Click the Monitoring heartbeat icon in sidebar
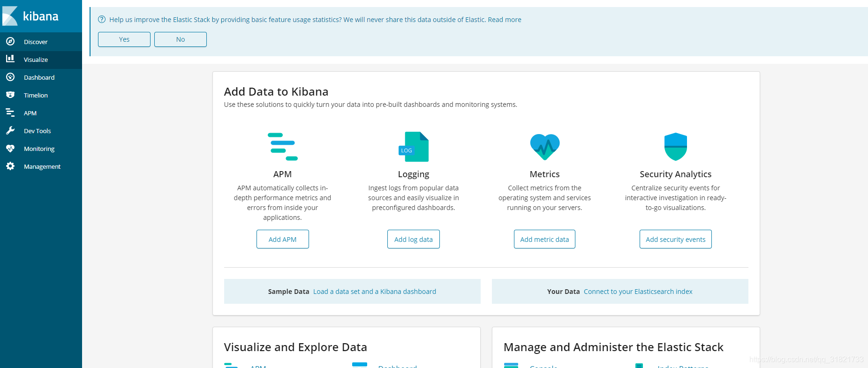Viewport: 868px width, 368px height. 10,148
